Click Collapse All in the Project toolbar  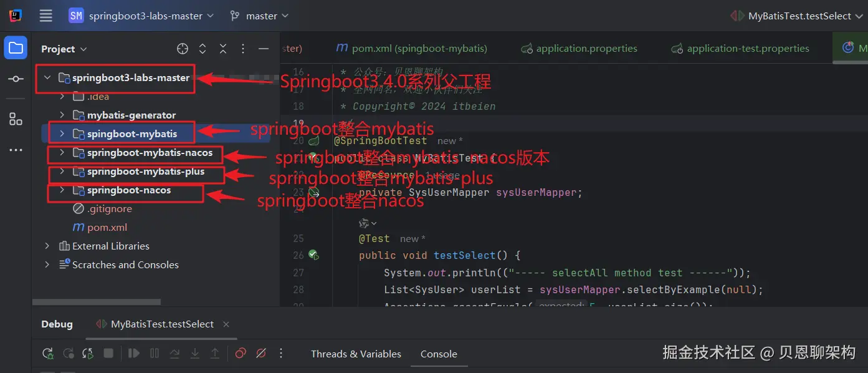(222, 48)
